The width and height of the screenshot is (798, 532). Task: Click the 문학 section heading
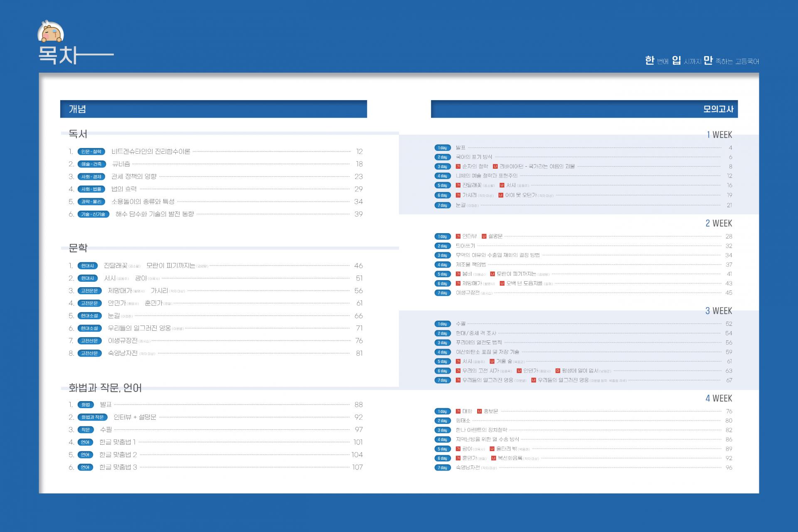tap(78, 248)
